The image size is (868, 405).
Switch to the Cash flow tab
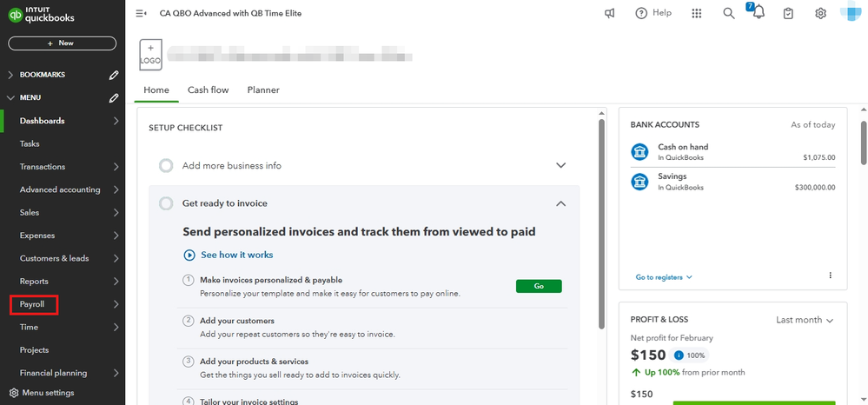coord(208,90)
